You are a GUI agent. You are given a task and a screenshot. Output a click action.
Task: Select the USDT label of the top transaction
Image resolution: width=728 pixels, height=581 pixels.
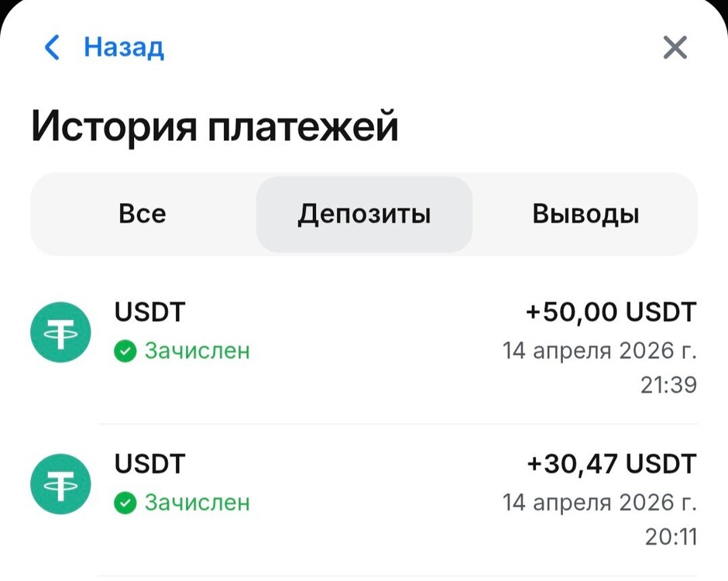click(150, 312)
